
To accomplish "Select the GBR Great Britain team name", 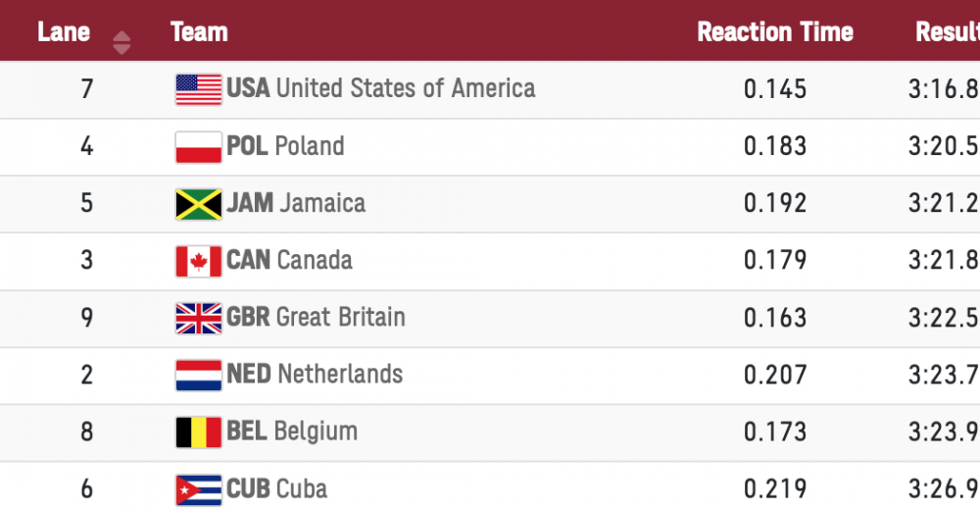I will tap(316, 318).
